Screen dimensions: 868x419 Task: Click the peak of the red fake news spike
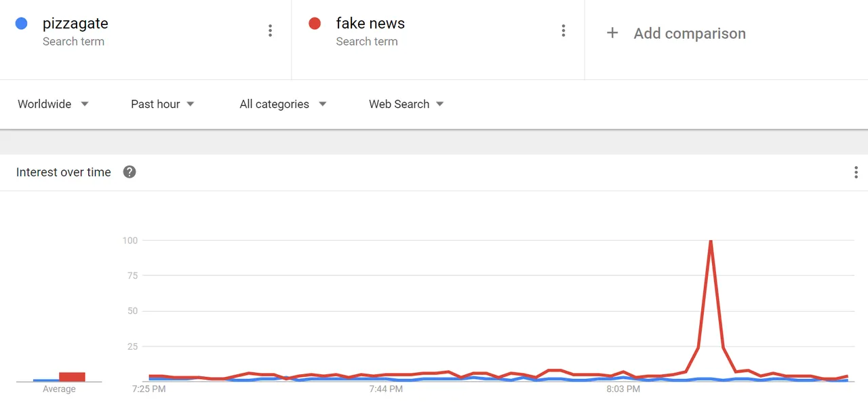point(710,241)
